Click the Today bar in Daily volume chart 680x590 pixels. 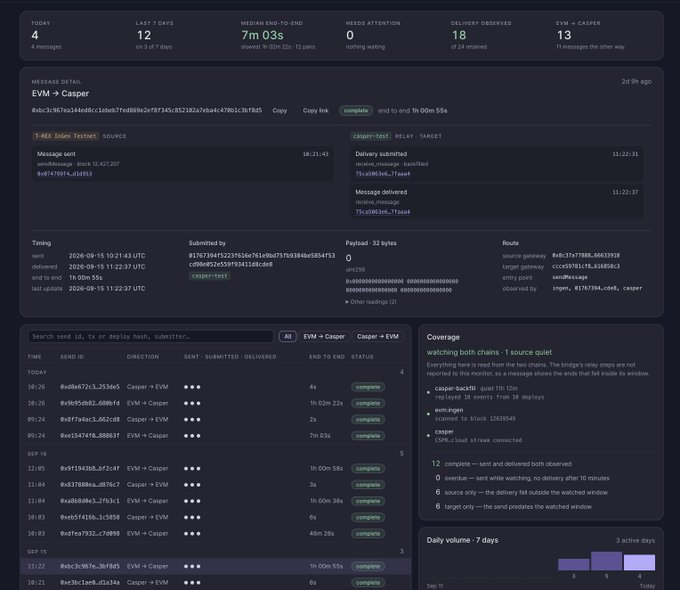click(x=639, y=562)
